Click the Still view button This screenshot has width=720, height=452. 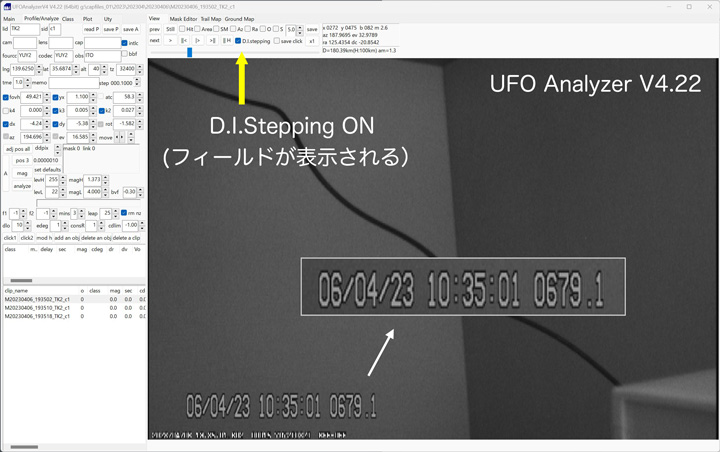pos(170,29)
